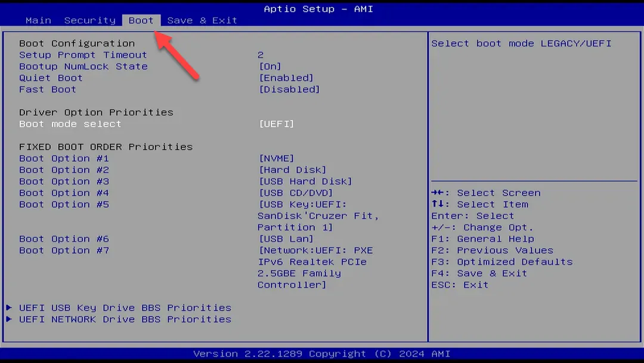
Task: Click the Select Screen key hint
Action: pyautogui.click(x=486, y=193)
